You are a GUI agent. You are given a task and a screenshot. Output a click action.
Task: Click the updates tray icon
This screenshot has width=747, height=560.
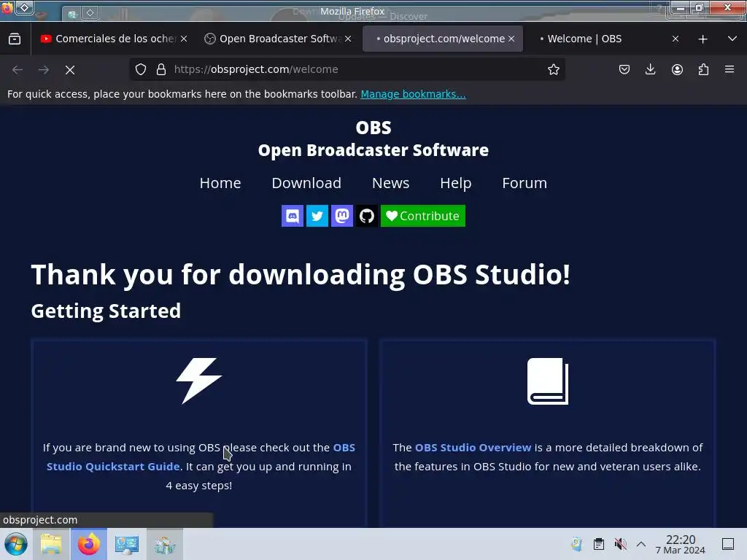click(x=576, y=544)
